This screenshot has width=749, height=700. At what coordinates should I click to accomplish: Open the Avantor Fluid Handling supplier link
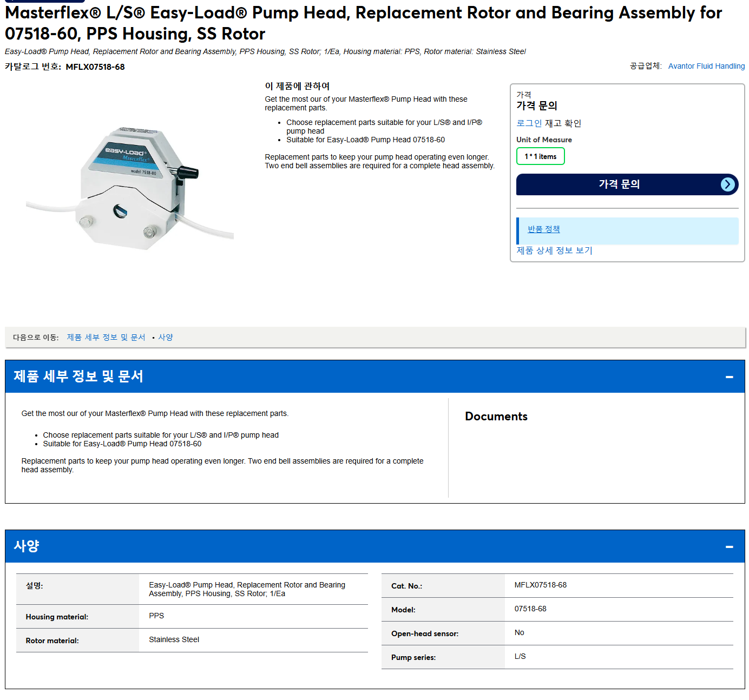[x=706, y=66]
